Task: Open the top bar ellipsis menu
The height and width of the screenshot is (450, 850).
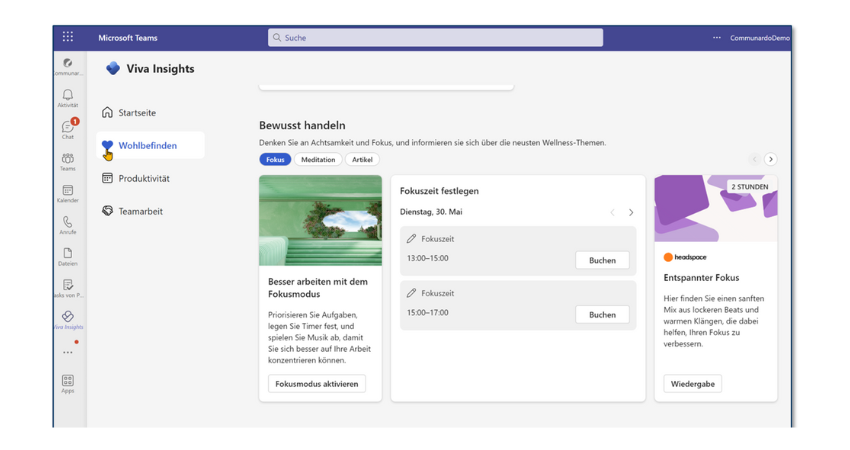Action: coord(717,37)
